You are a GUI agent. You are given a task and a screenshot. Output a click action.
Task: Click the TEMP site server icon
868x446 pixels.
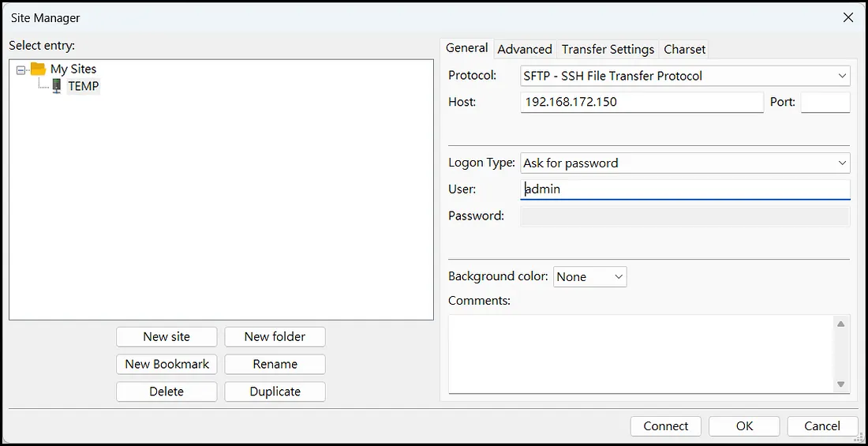click(x=57, y=86)
